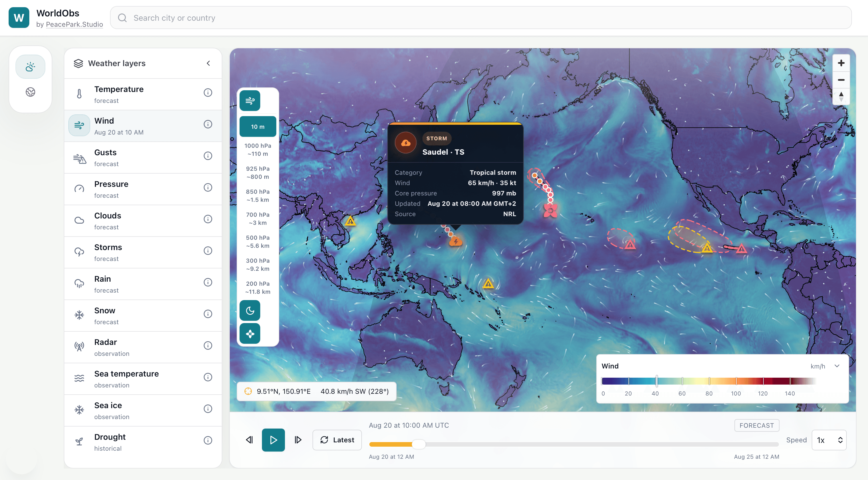Show info for Drought layer
Screen dimensions: 868x480
point(208,441)
